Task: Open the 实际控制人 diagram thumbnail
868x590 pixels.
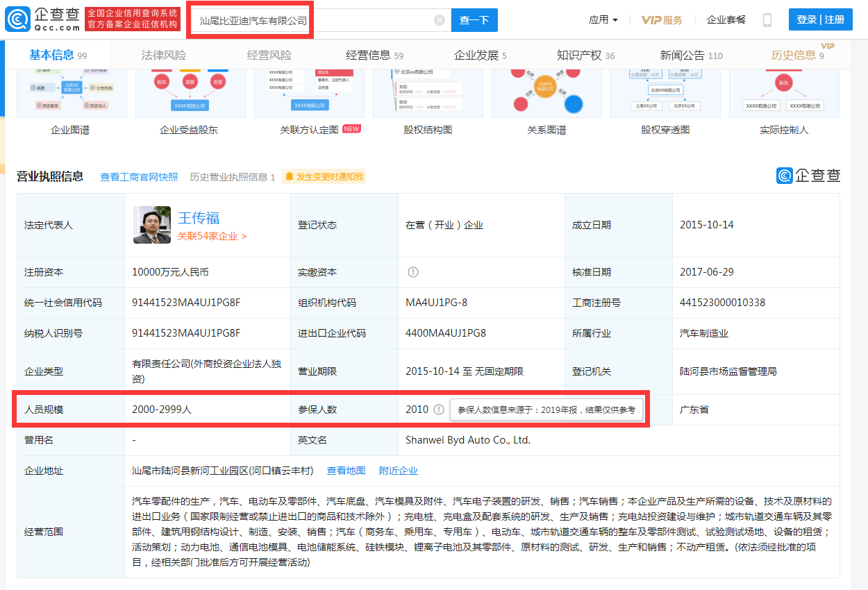Action: click(x=784, y=93)
